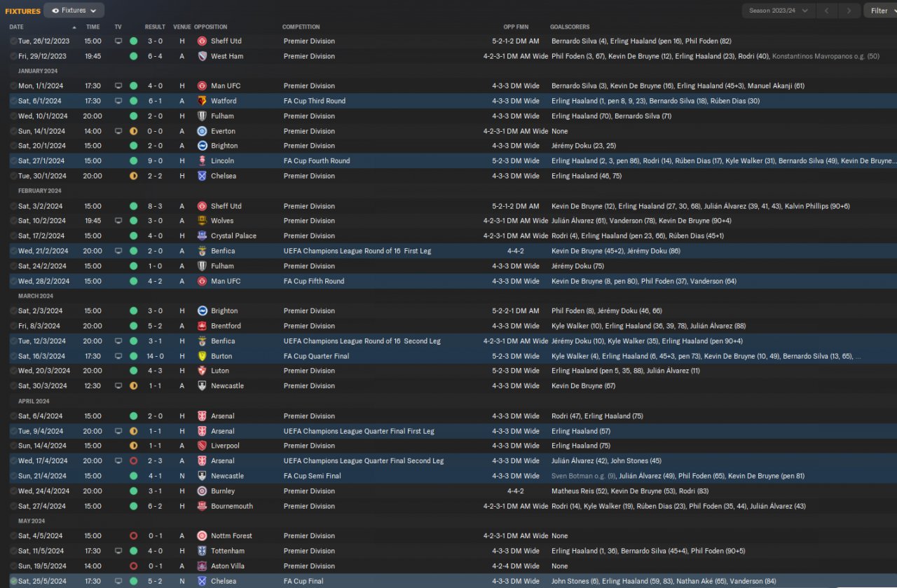Viewport: 897px width, 588px height.
Task: Open the Fixtures view dropdown
Action: pos(74,11)
